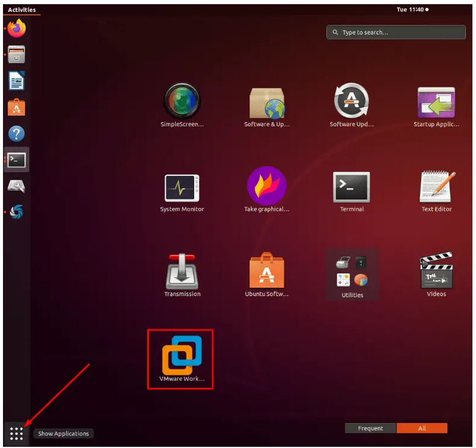Open Take graphical notes app
This screenshot has height=448, width=476.
point(267,189)
